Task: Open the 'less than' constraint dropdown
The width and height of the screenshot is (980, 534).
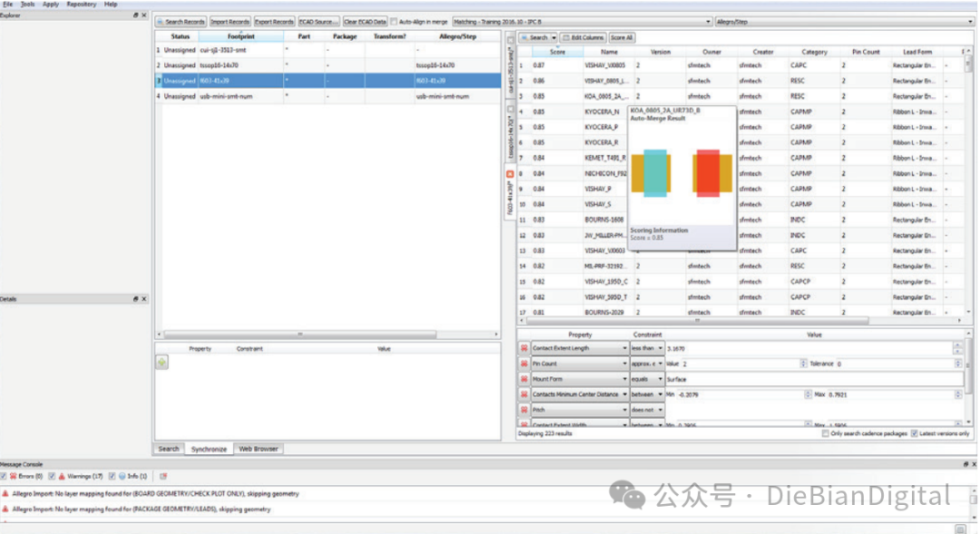Action: click(x=647, y=349)
